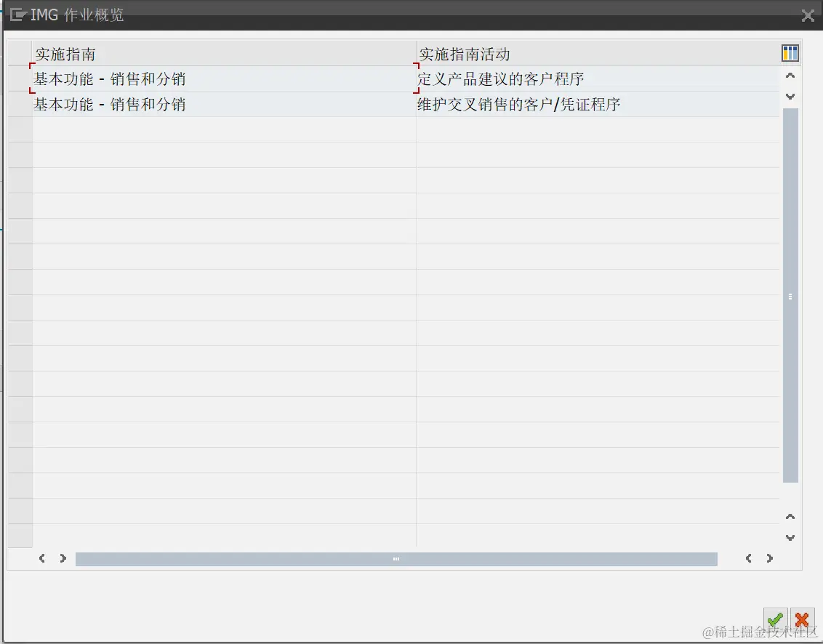Screen dimensions: 823x644
Task: Select the 实施指南 column header
Action: [x=224, y=54]
